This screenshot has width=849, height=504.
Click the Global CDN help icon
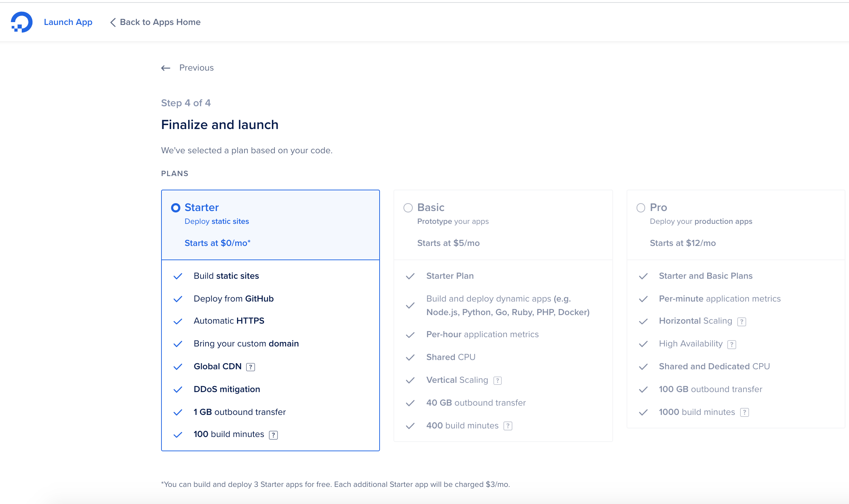pos(251,367)
